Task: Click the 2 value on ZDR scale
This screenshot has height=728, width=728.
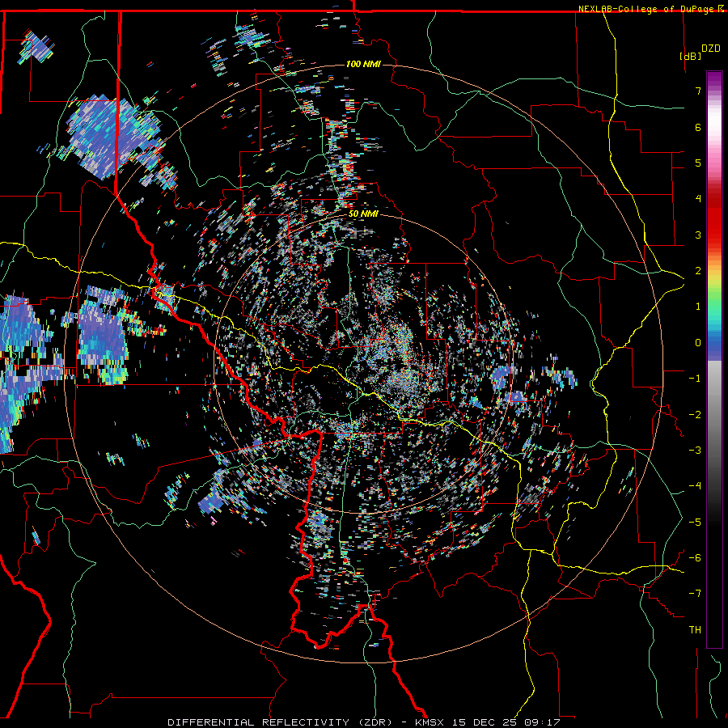Action: pyautogui.click(x=698, y=271)
